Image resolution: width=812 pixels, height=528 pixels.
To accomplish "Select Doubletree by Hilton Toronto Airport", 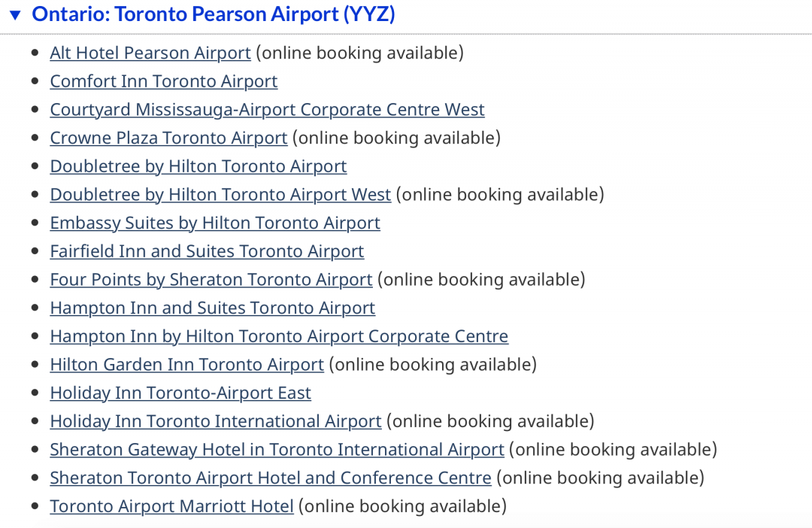I will point(198,166).
